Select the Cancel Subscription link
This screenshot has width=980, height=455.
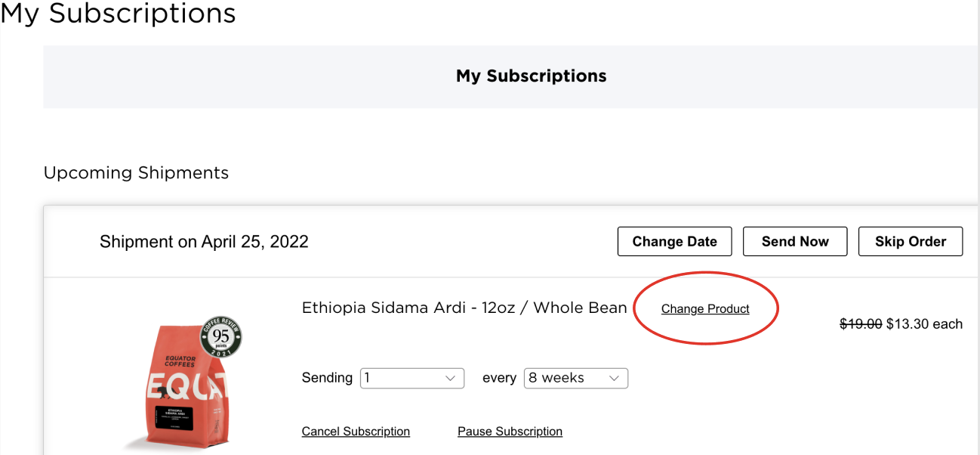pyautogui.click(x=356, y=432)
